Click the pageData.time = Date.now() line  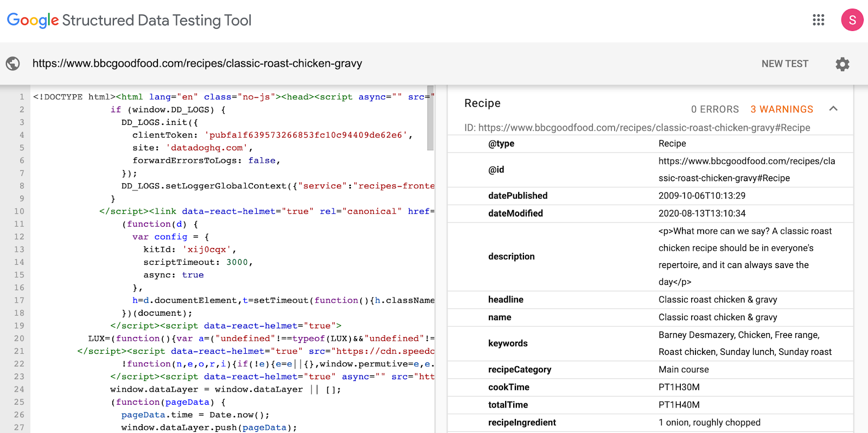pos(195,415)
